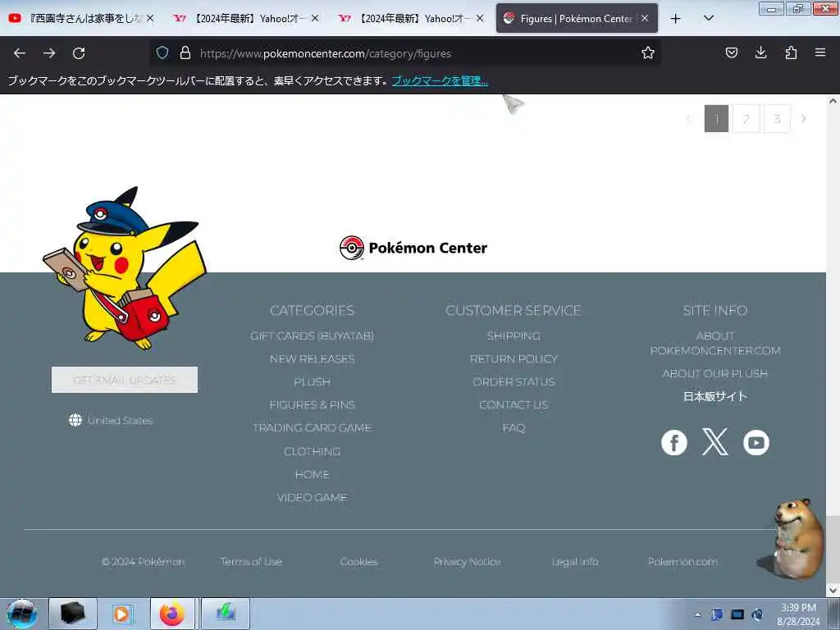Open Gift Cards (Buyatab) link
840x630 pixels.
click(x=313, y=336)
